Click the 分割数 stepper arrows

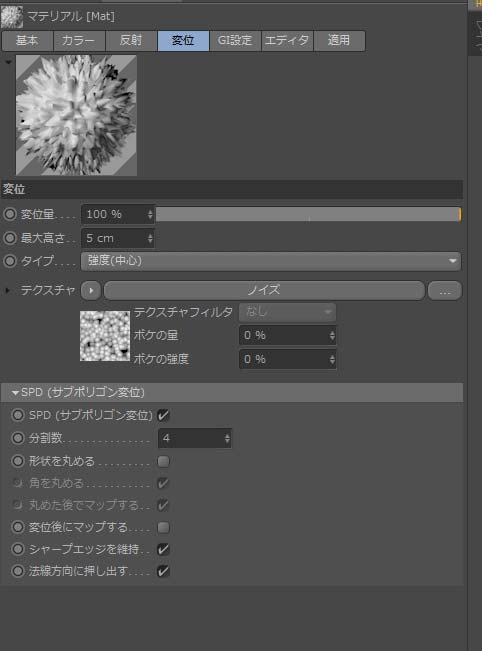(x=227, y=438)
